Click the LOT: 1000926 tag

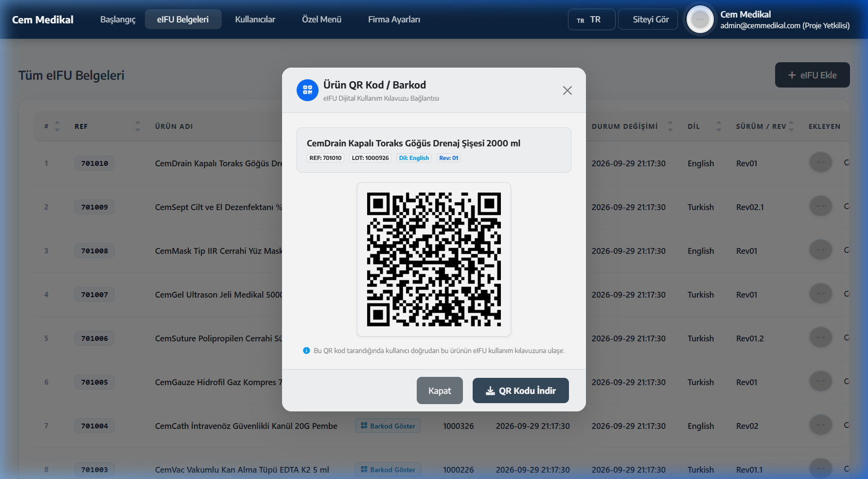tap(370, 158)
